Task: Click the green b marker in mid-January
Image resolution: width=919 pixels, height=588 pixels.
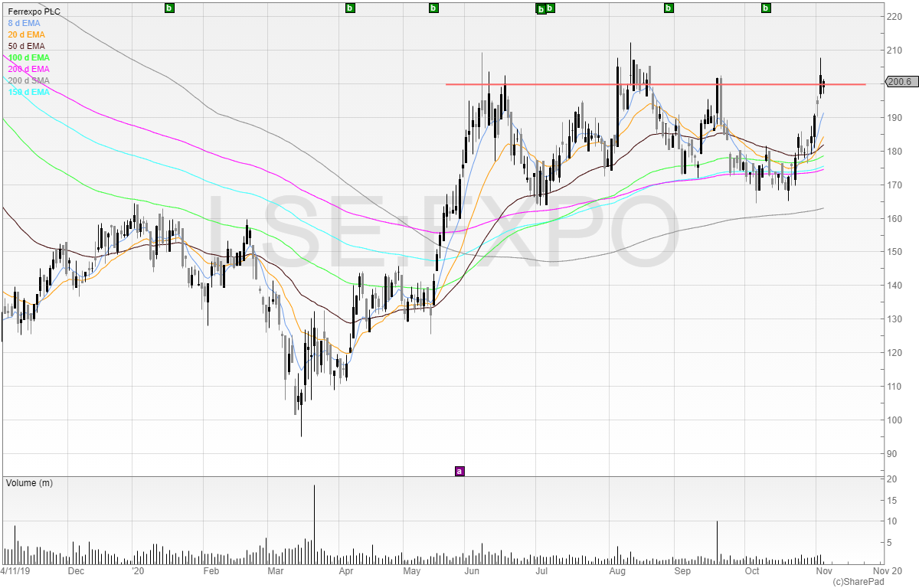Action: (x=169, y=8)
